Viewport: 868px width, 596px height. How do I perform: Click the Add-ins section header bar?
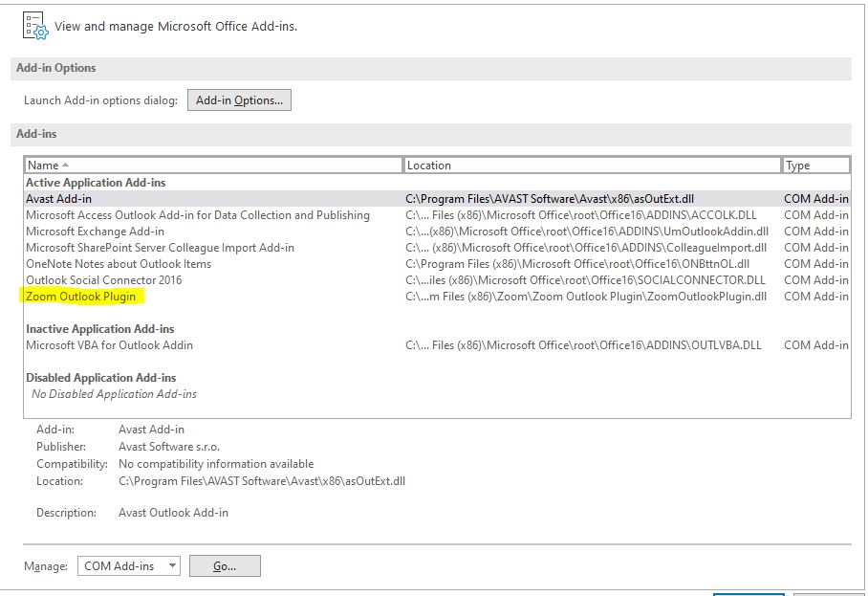pos(431,134)
